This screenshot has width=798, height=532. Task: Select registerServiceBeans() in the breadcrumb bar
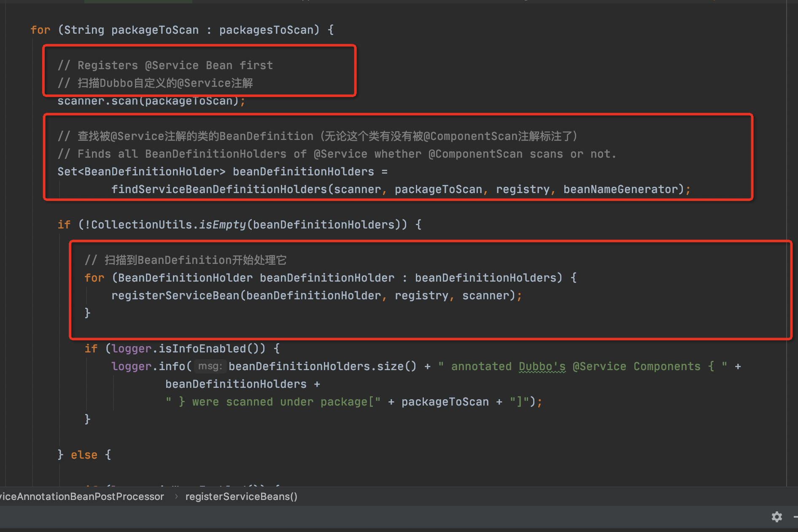tap(241, 497)
